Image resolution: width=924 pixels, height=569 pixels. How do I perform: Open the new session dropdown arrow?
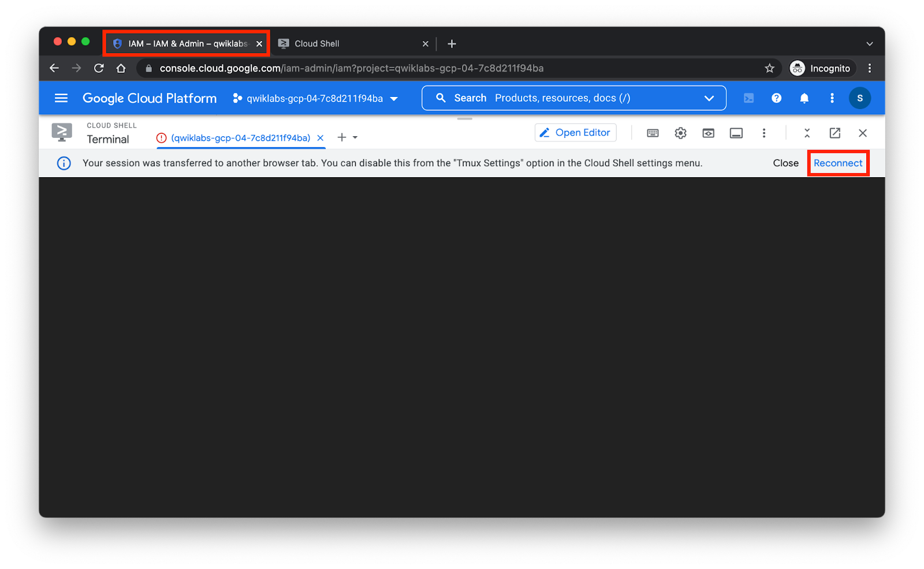pos(355,137)
